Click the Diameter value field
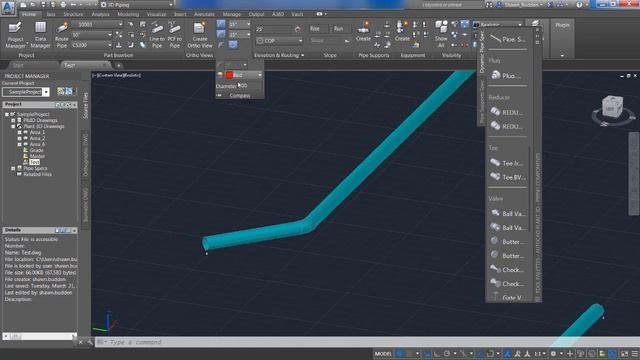640x360 pixels. point(248,86)
